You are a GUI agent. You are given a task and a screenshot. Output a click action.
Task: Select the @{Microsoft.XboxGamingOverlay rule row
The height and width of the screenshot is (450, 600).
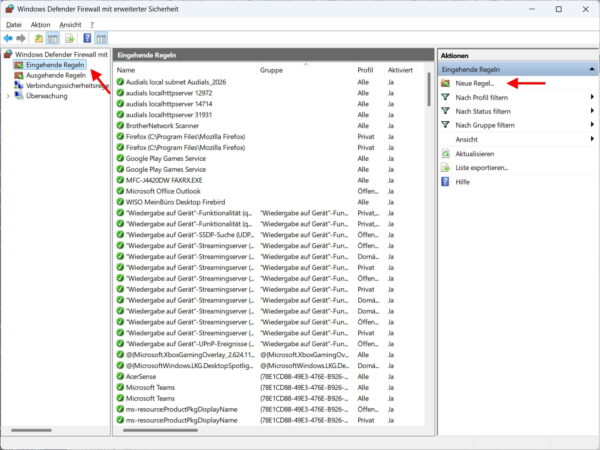tap(269, 355)
